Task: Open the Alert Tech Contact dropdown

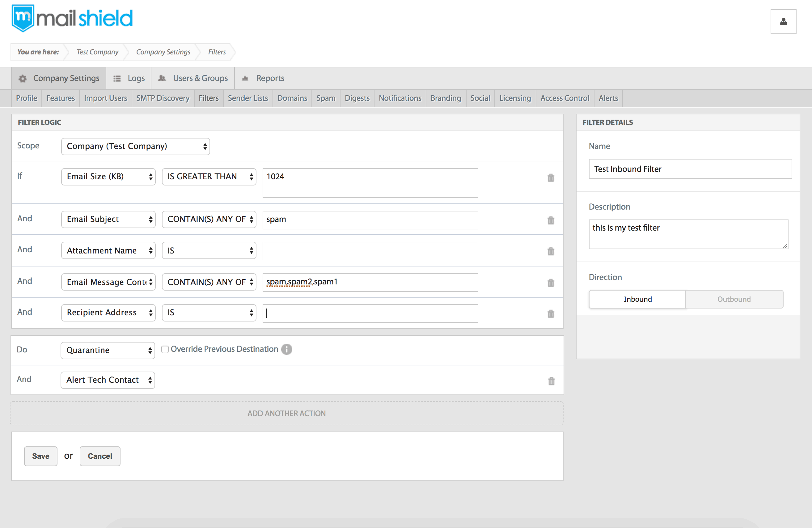Action: point(108,380)
